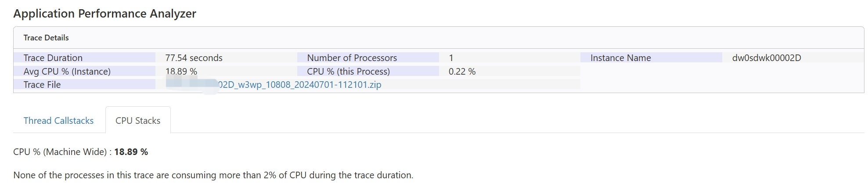Image resolution: width=868 pixels, height=191 pixels.
Task: Select the CPU Stacks tab
Action: [138, 121]
